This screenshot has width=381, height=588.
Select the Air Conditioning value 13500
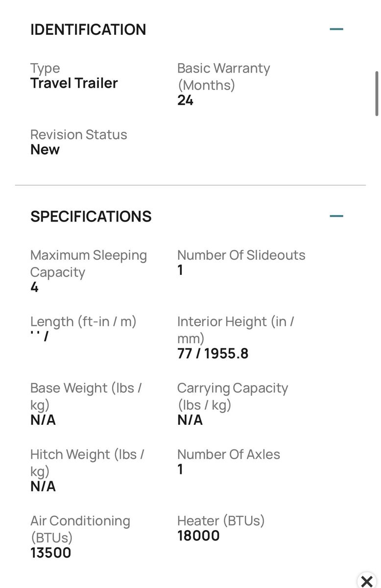point(51,553)
